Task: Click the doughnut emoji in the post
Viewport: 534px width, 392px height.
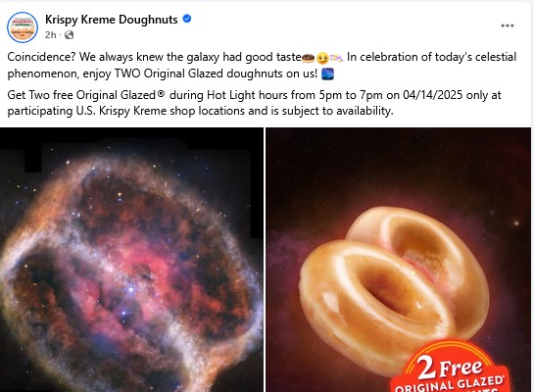Action: pos(309,58)
